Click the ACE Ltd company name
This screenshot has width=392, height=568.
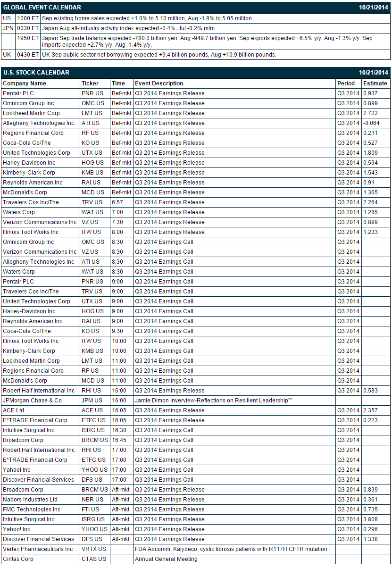pos(13,410)
